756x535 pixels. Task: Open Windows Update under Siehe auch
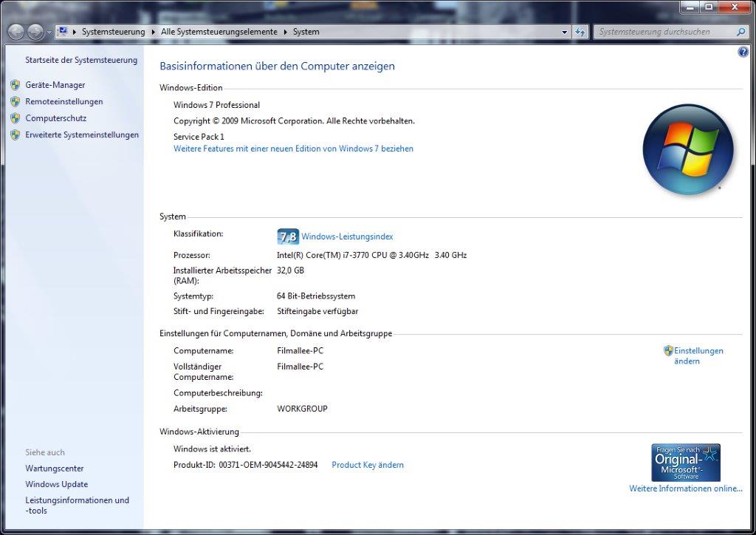point(56,484)
